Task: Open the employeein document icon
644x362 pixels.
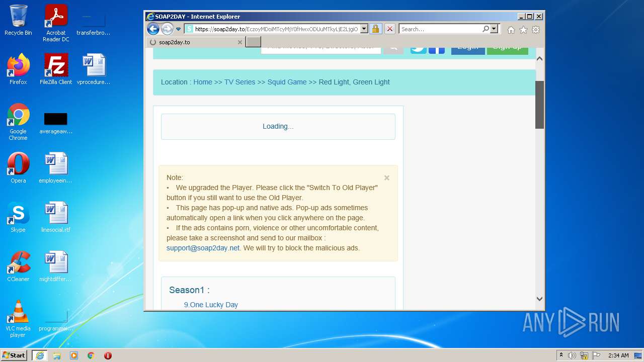Action: point(56,168)
